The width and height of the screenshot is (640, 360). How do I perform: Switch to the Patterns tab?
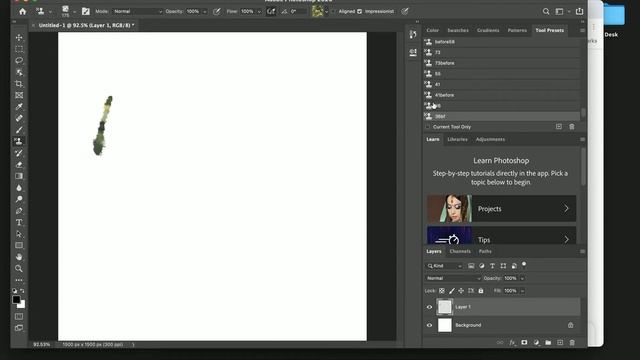click(517, 30)
